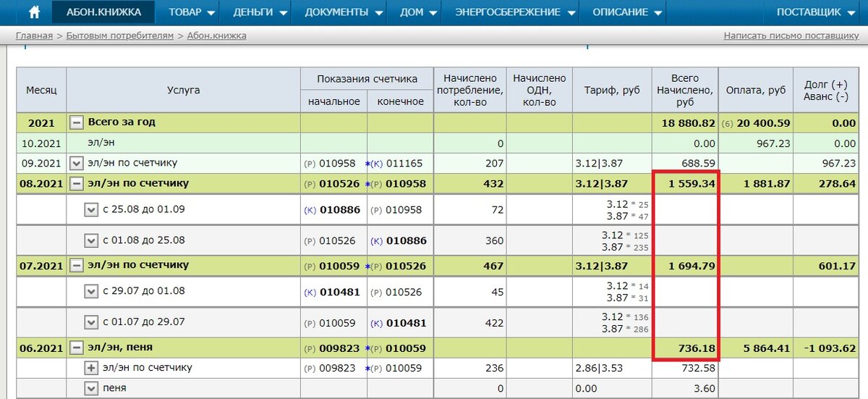Select the -1 093.62 advance value
The image size is (868, 399).
[830, 348]
